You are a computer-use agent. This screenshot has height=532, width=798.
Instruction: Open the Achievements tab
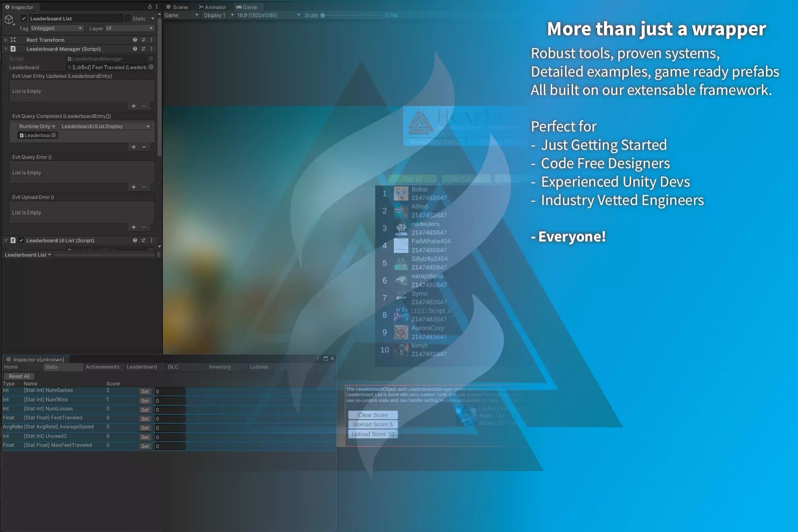(x=103, y=367)
